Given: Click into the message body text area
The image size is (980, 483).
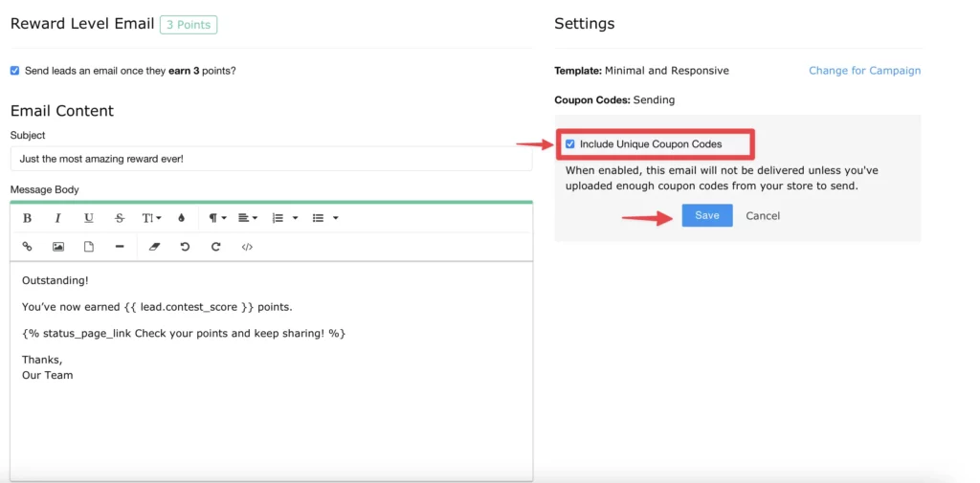Looking at the screenshot, I should [271, 371].
